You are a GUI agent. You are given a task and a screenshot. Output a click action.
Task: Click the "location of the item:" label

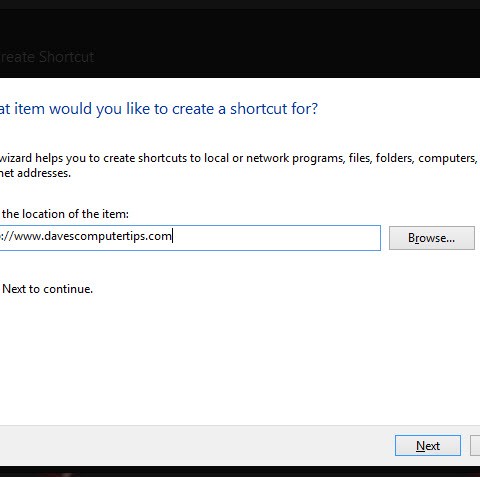(x=75, y=214)
